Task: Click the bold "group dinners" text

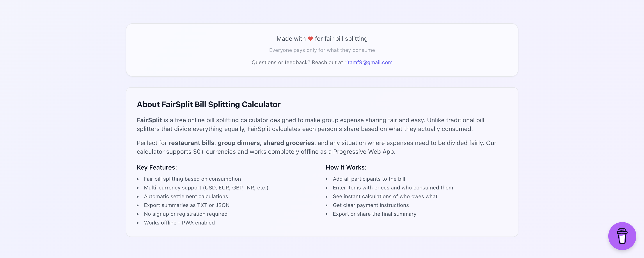Action: (x=238, y=143)
